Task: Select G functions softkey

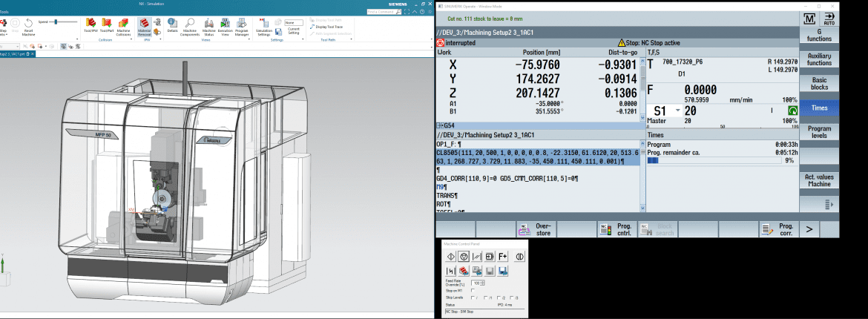Action: [x=819, y=36]
